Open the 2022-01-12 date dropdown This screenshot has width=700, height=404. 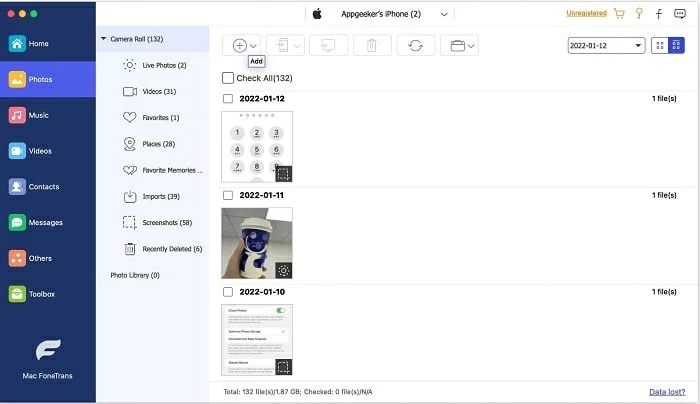pos(606,46)
